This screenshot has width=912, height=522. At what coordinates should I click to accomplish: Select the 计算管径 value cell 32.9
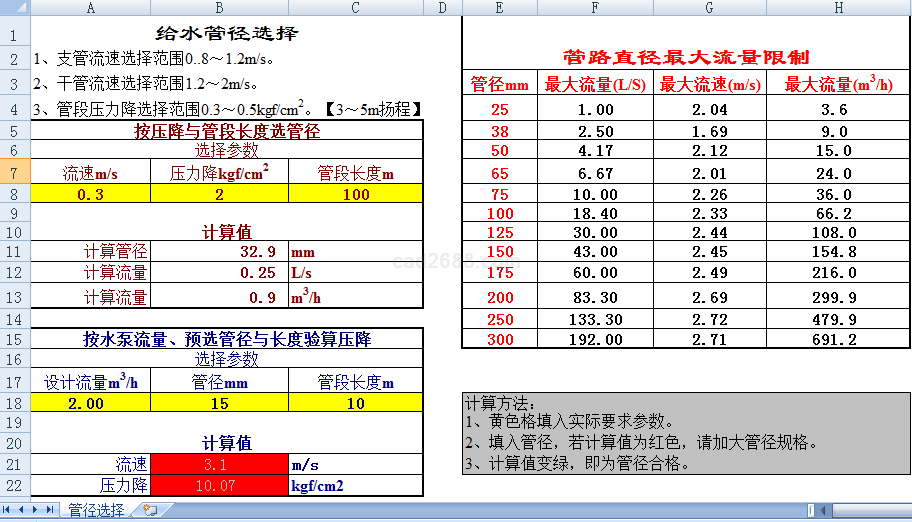219,252
